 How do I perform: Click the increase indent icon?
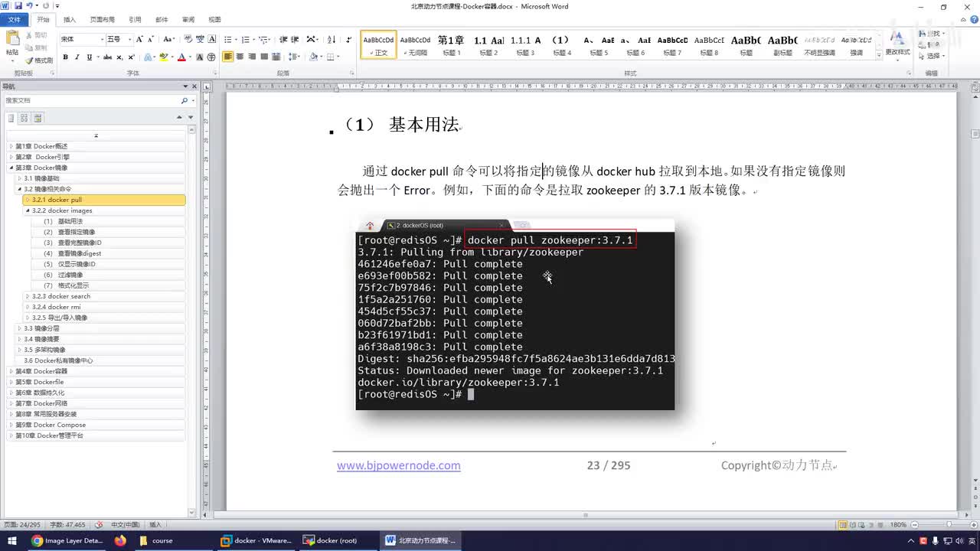296,39
